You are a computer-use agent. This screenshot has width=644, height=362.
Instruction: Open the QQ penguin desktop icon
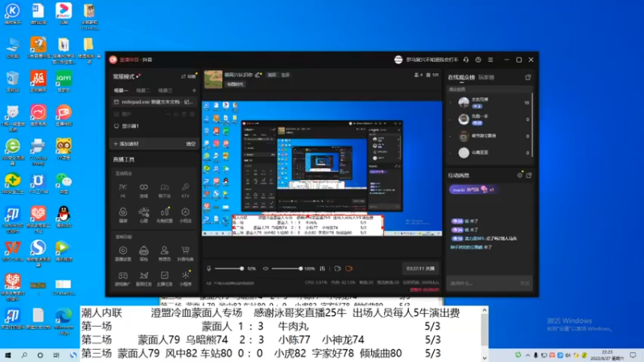pyautogui.click(x=64, y=216)
